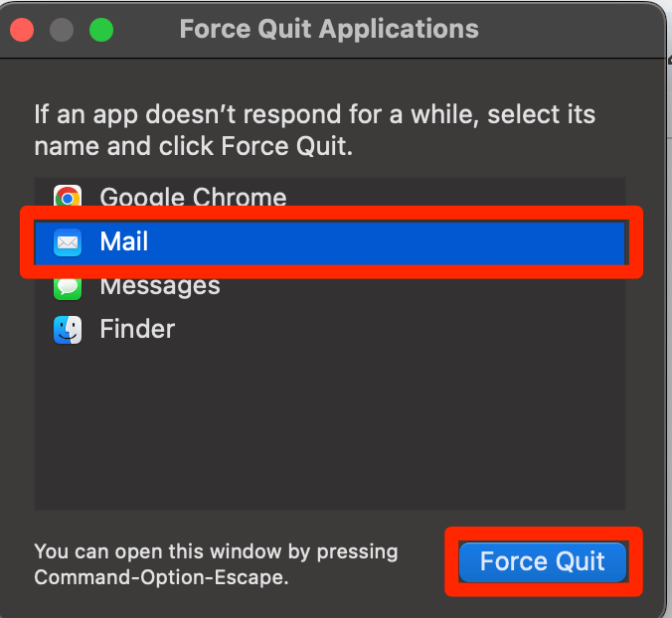Image resolution: width=672 pixels, height=618 pixels.
Task: Click the green Messages bubble icon
Action: click(68, 286)
